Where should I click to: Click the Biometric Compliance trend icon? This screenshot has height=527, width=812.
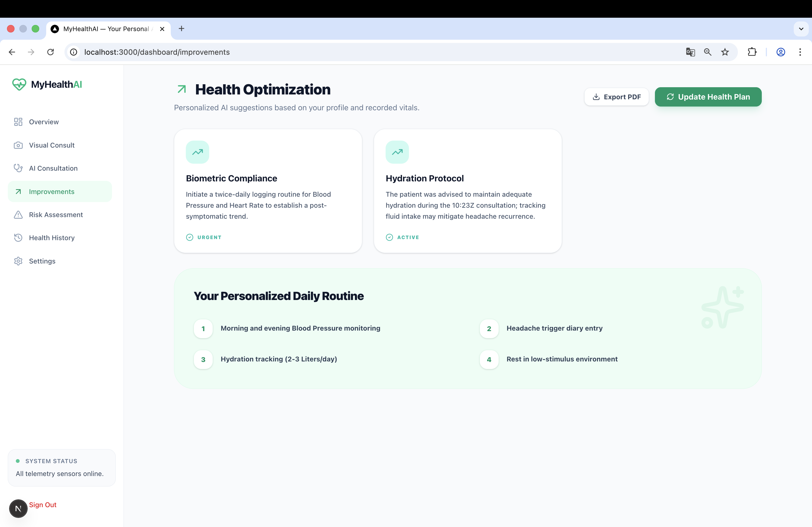pyautogui.click(x=198, y=152)
